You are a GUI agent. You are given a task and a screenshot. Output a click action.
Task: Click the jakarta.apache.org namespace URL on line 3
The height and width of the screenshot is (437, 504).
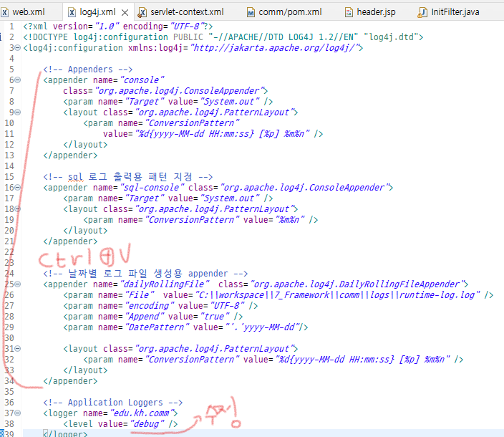click(274, 48)
